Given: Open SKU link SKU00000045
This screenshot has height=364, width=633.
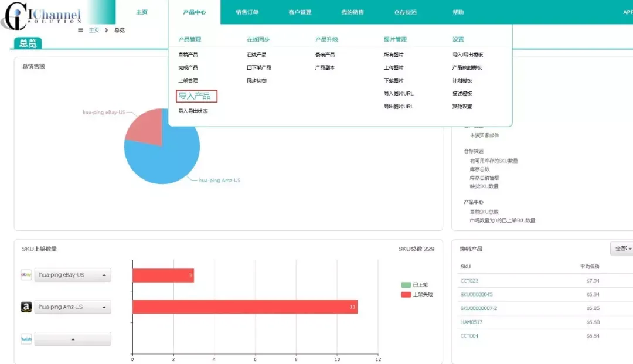Looking at the screenshot, I should [477, 294].
